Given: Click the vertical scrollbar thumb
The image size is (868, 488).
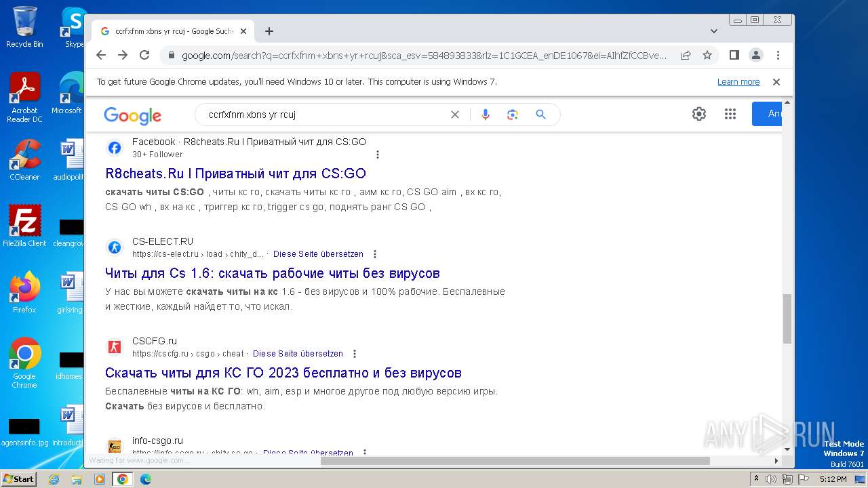Looking at the screenshot, I should click(x=787, y=318).
